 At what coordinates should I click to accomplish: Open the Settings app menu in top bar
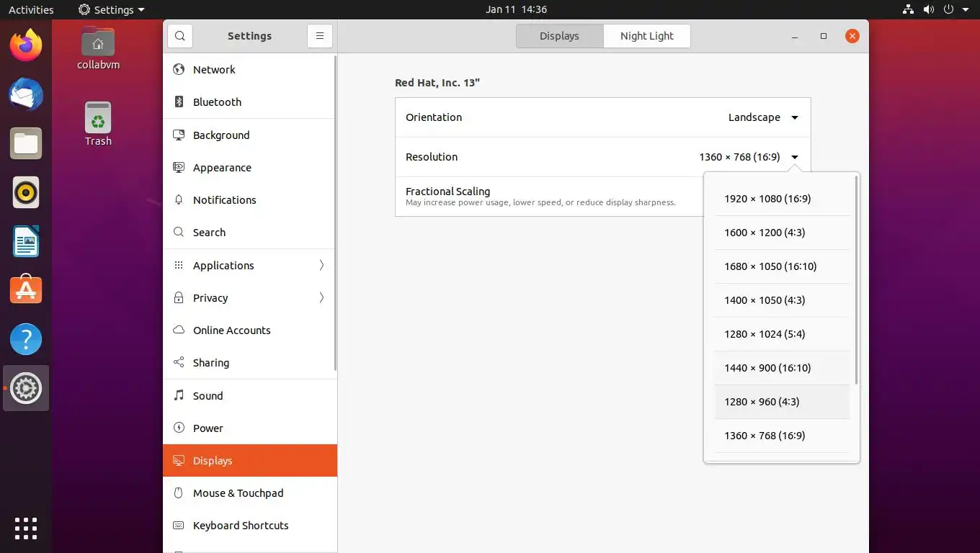coord(112,9)
